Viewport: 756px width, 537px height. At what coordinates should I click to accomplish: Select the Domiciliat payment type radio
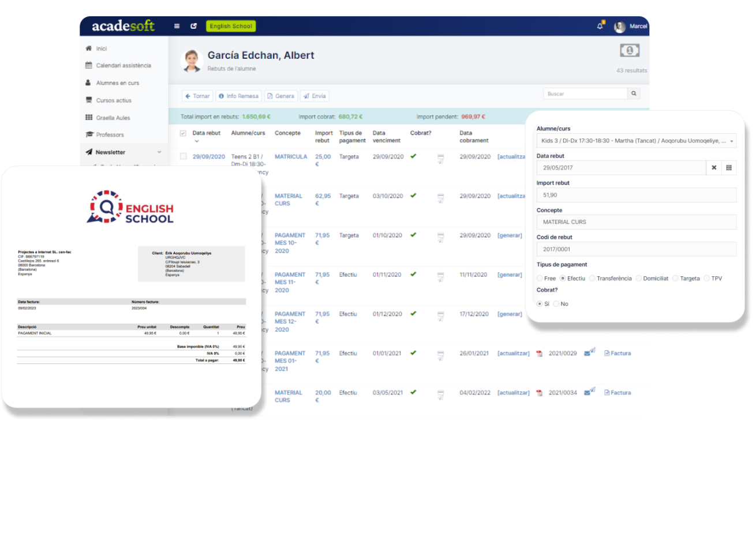coord(639,279)
